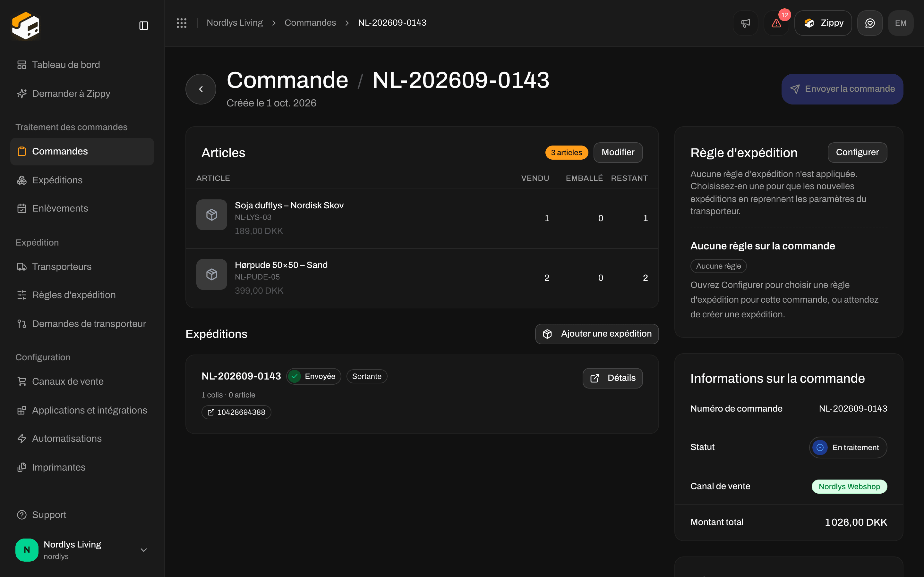This screenshot has height=577, width=924.
Task: Configure the shipping rule
Action: pos(857,152)
